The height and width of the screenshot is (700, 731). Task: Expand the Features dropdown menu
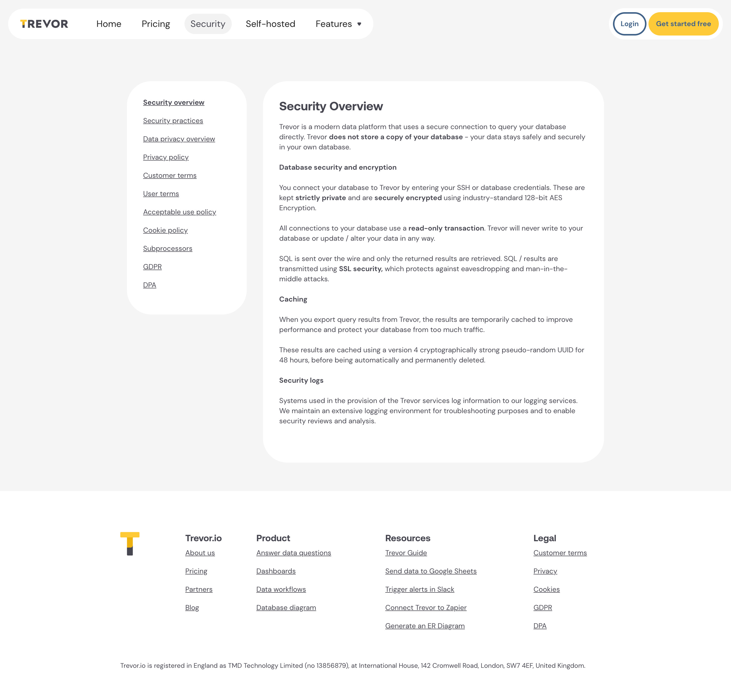(339, 24)
